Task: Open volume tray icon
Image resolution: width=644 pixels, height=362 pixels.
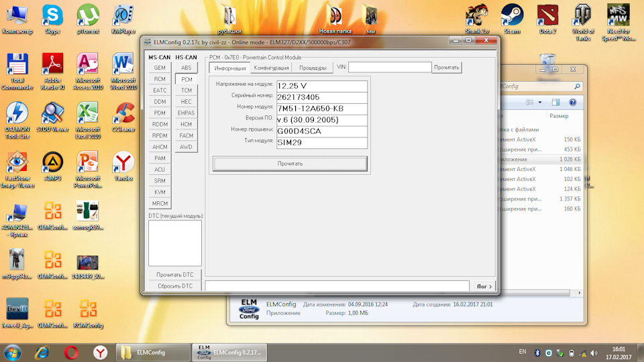Action: (x=594, y=353)
